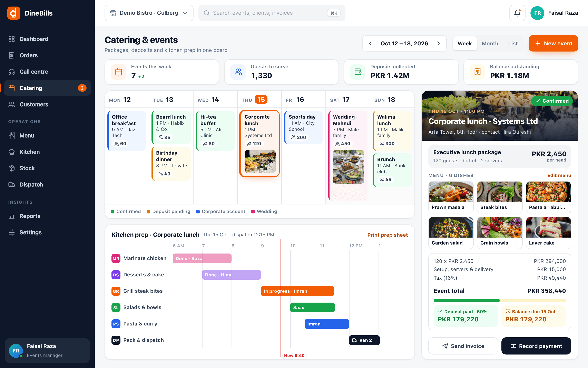Open the Birthday dinner event card

pyautogui.click(x=171, y=163)
